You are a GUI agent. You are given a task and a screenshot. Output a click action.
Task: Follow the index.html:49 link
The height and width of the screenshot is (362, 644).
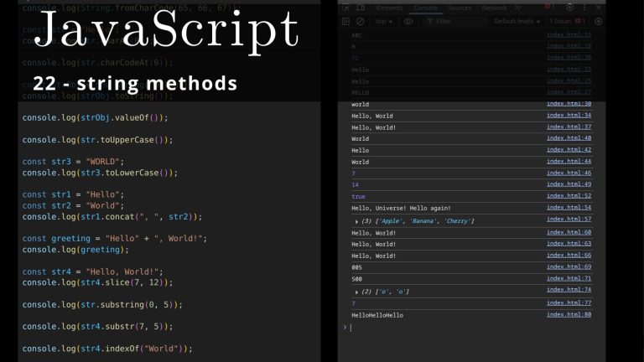[569, 184]
